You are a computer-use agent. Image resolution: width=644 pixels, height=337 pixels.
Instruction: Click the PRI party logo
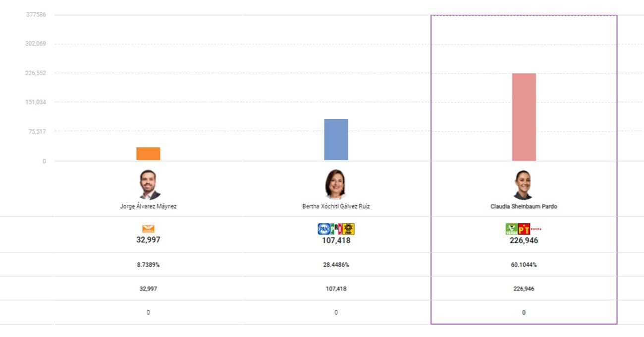click(x=336, y=229)
